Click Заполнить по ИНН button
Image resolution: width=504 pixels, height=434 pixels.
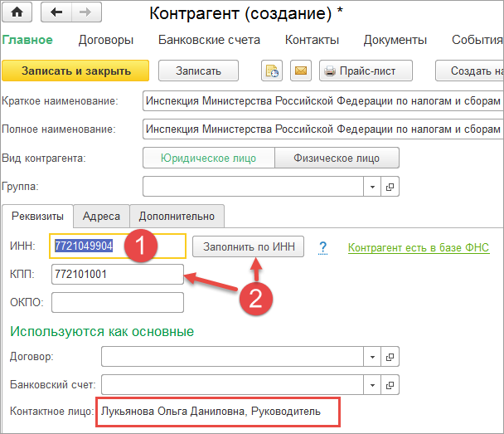click(248, 246)
